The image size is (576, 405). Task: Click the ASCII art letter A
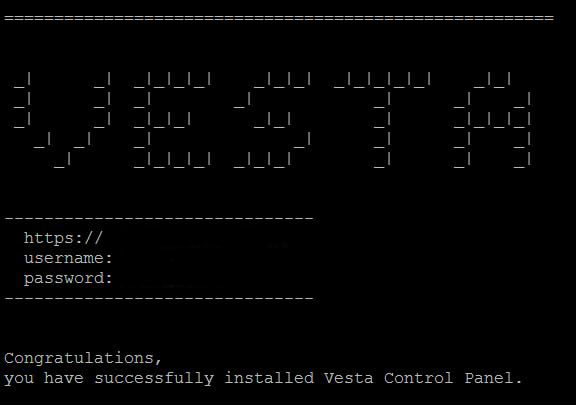[x=492, y=120]
